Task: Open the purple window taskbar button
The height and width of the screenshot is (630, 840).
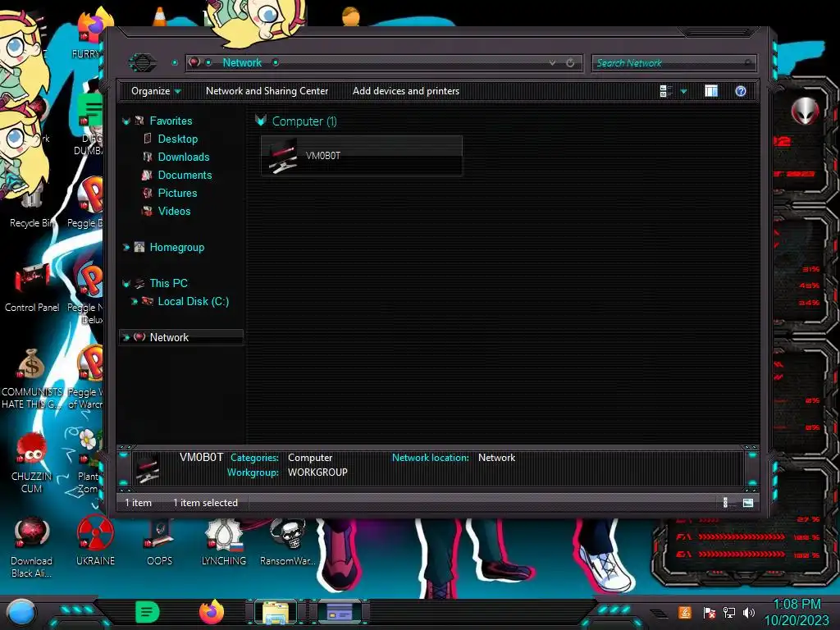Action: click(x=339, y=612)
